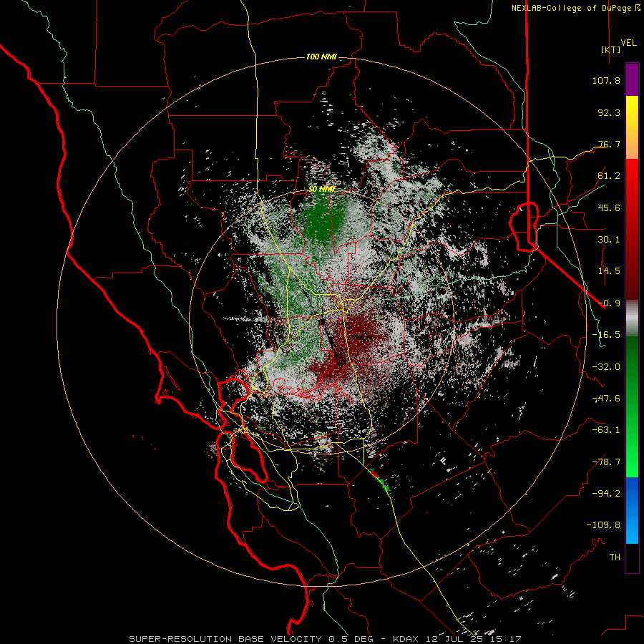The image size is (644, 644).
Task: Select the -94.2 velocity scale value
Action: click(606, 494)
